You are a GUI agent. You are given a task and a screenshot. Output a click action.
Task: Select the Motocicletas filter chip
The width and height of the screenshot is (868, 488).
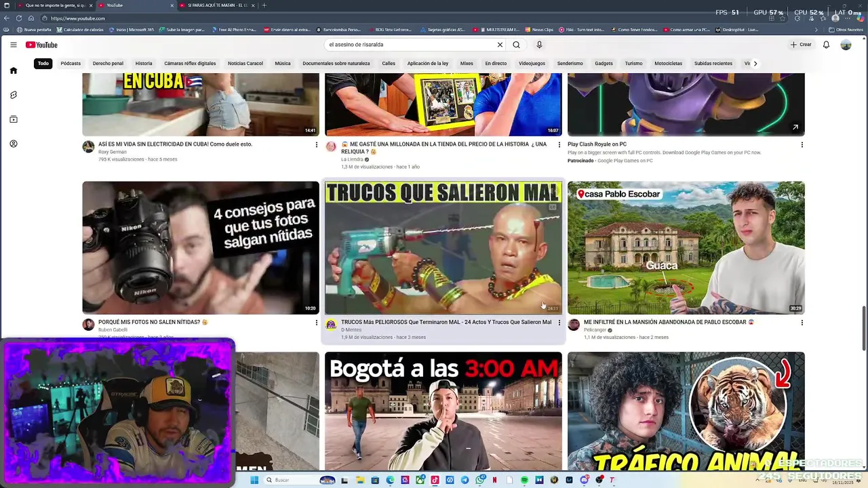click(x=668, y=64)
